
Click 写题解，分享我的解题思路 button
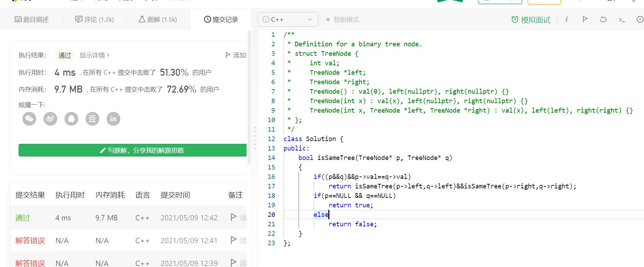[133, 150]
